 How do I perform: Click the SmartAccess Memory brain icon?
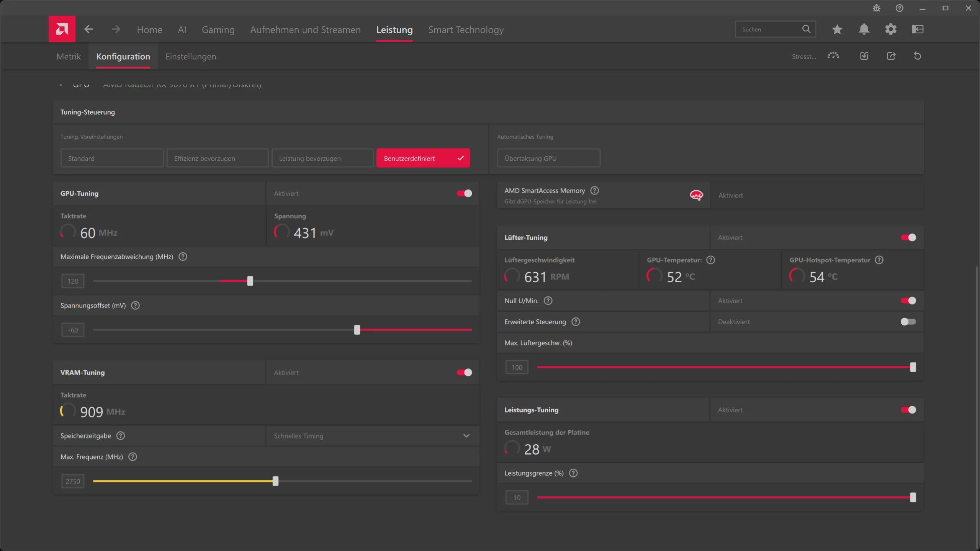[x=696, y=195]
